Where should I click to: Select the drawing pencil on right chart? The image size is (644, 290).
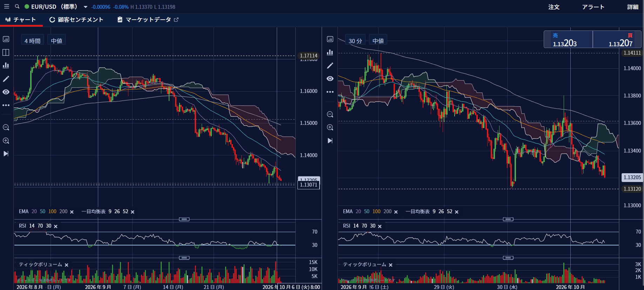click(330, 66)
